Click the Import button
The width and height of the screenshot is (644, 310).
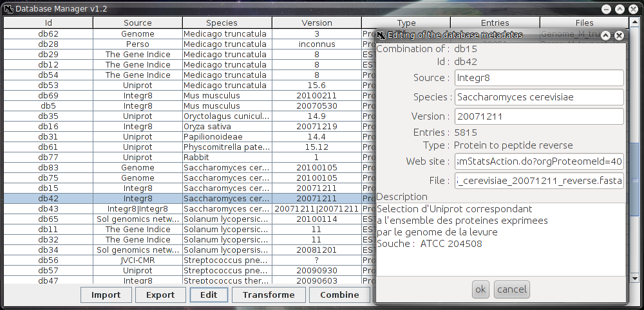tap(106, 295)
